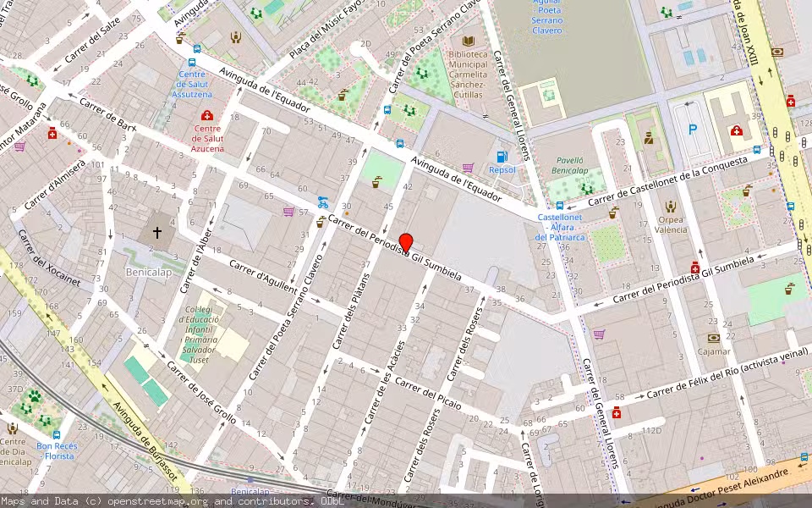
Task: Select the community centre icon near Plaça del Músic
Action: point(236,37)
